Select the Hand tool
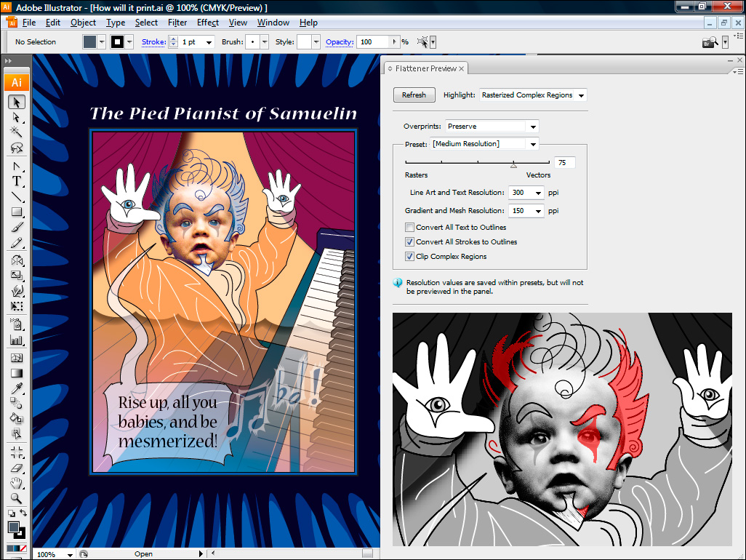Viewport: 746px width, 560px height. [16, 483]
